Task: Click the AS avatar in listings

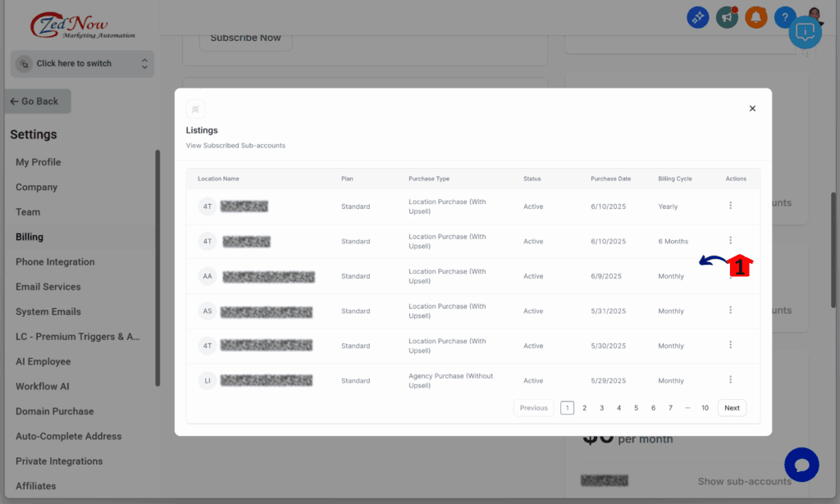Action: click(208, 311)
